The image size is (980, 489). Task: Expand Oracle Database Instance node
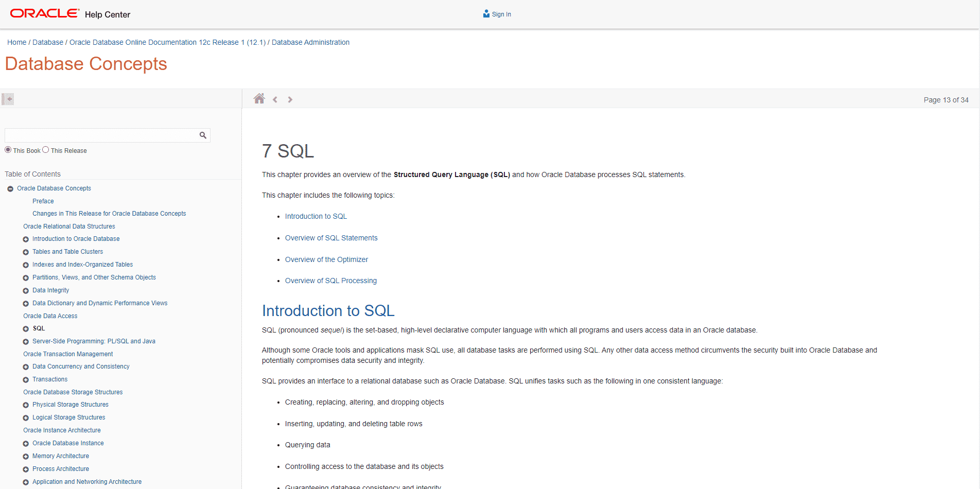[x=26, y=444]
